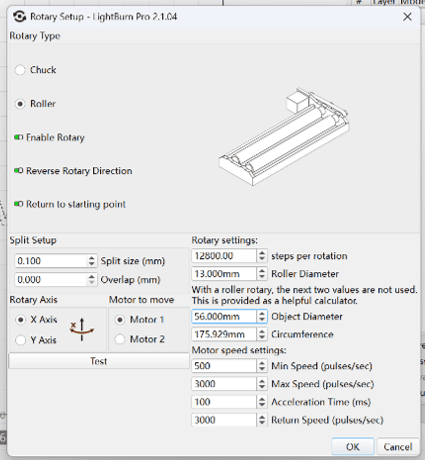The height and width of the screenshot is (460, 425).
Task: Click the LightBurn logo in title bar
Action: (19, 17)
